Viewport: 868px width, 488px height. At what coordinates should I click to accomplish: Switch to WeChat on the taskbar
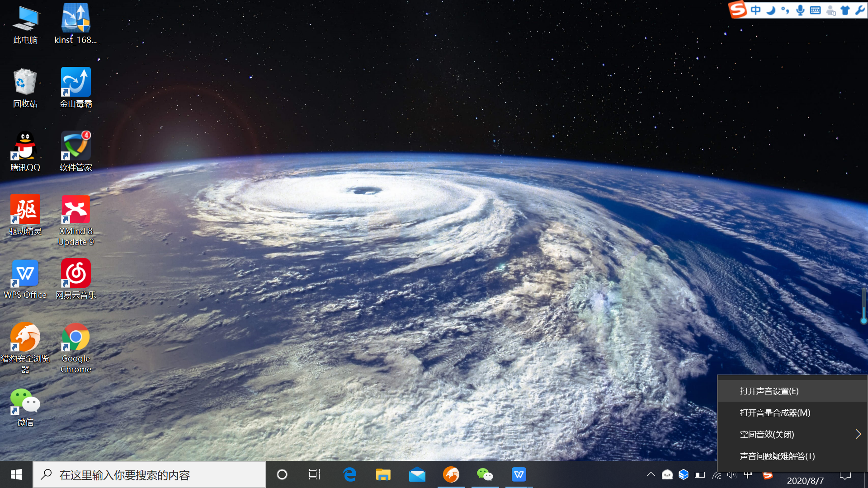coord(485,474)
